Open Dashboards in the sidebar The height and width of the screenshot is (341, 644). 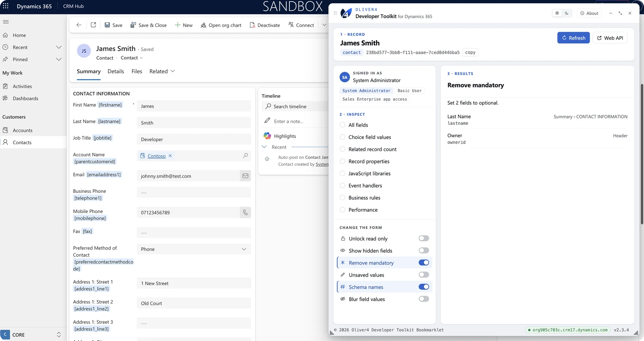tap(25, 98)
